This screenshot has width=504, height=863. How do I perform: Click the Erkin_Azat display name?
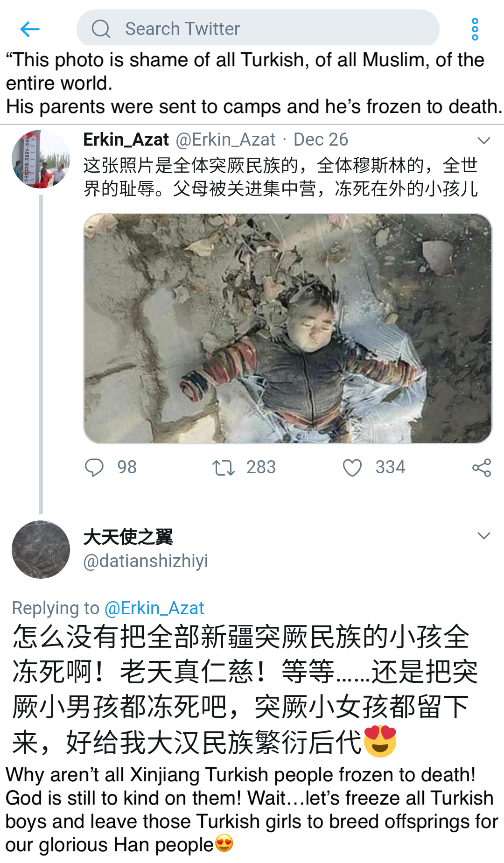point(126,140)
